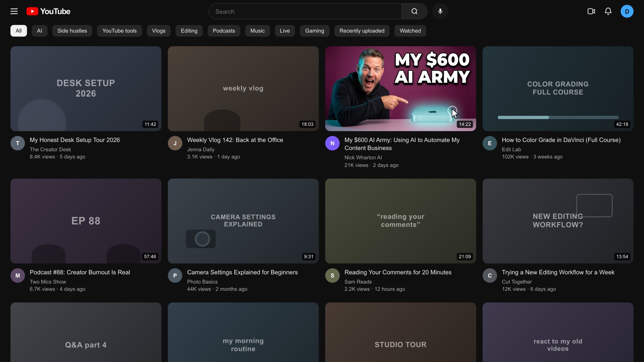Filter by Gaming chip
This screenshot has height=362, width=644.
[315, 31]
